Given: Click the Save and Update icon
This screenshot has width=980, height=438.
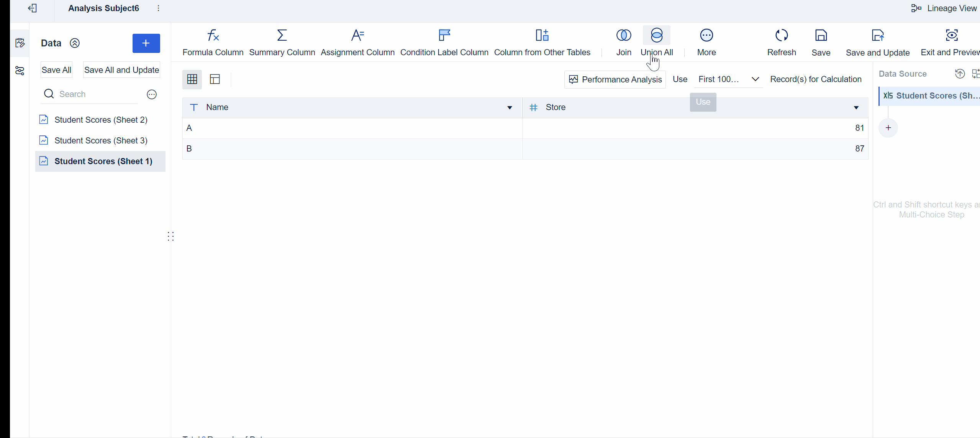Looking at the screenshot, I should point(877,36).
